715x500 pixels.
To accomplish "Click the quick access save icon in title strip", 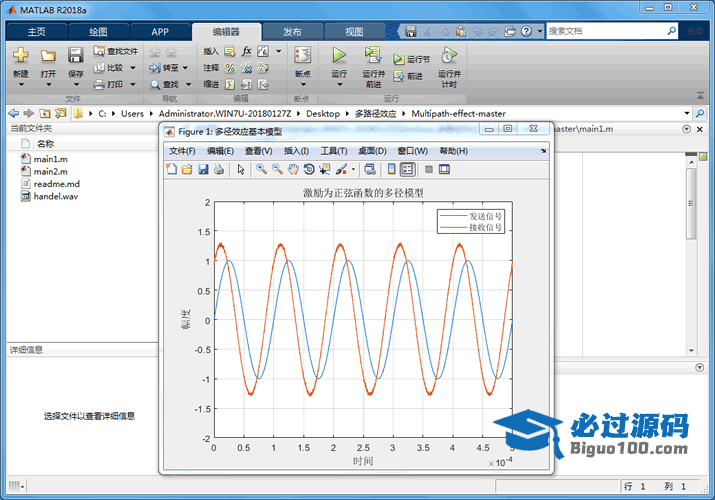I will point(411,31).
